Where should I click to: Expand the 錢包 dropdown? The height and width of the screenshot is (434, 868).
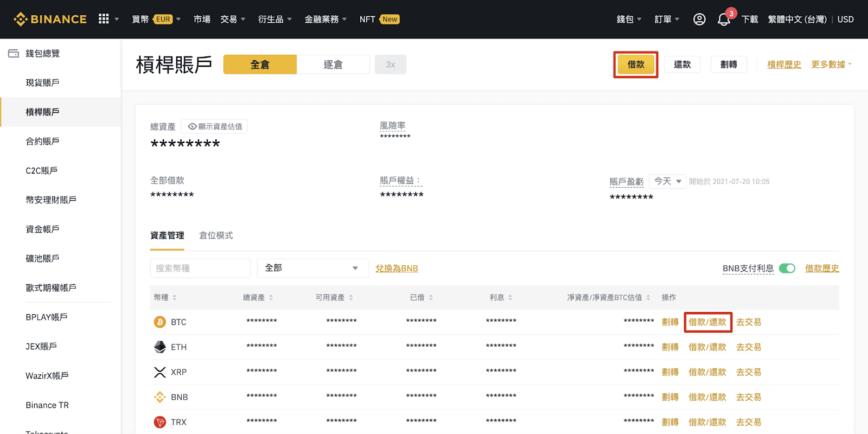629,19
